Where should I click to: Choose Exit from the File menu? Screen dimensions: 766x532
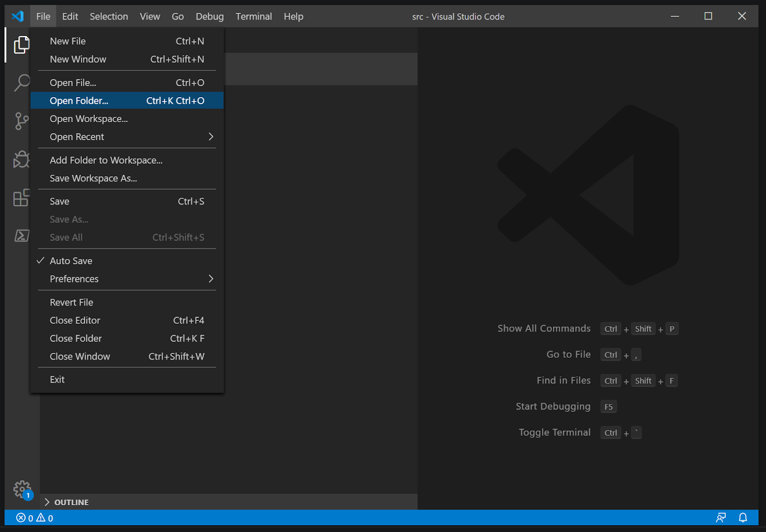57,380
